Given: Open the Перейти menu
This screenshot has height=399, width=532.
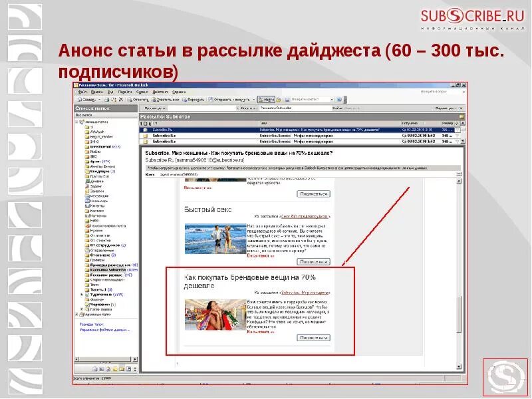Looking at the screenshot, I should tap(125, 92).
